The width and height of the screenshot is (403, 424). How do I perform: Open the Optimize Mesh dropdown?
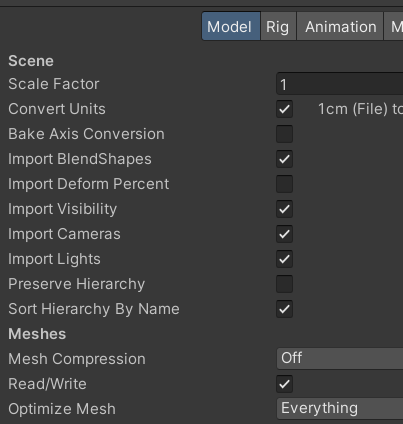(339, 408)
